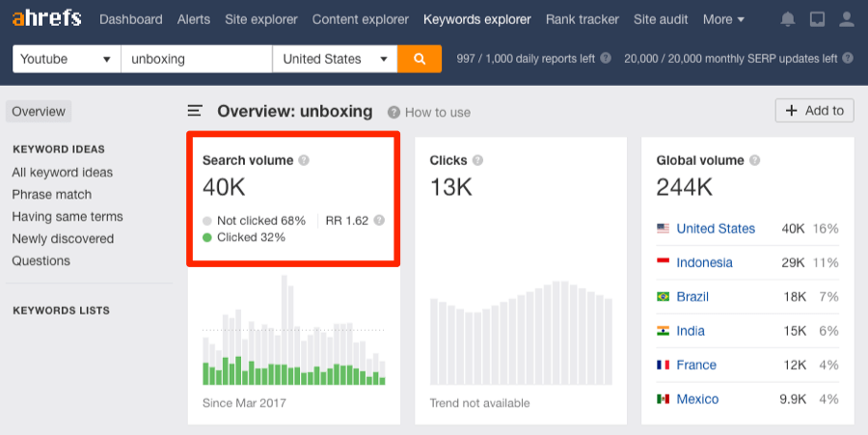868x435 pixels.
Task: Open the United States country dropdown
Action: click(x=335, y=59)
